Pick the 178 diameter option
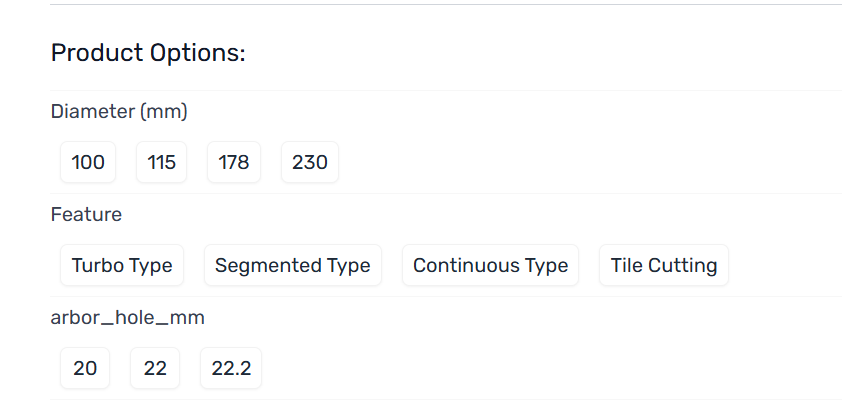 click(x=233, y=162)
